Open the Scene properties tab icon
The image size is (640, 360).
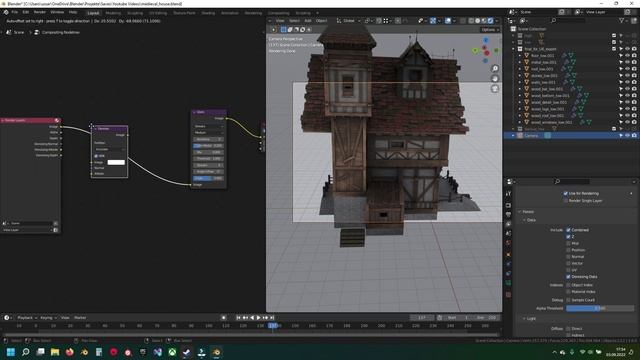pyautogui.click(x=508, y=233)
